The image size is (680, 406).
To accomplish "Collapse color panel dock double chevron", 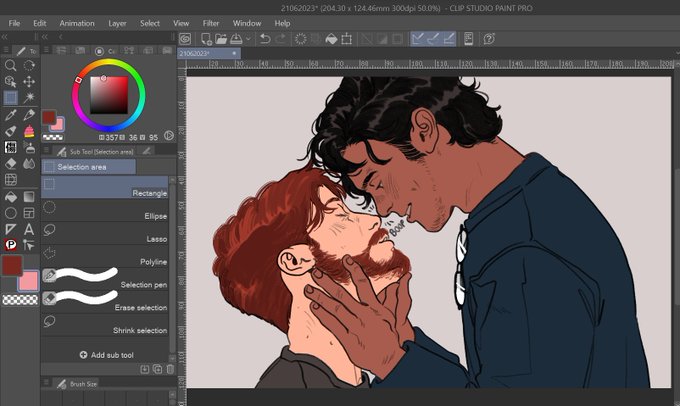I will 45,37.
